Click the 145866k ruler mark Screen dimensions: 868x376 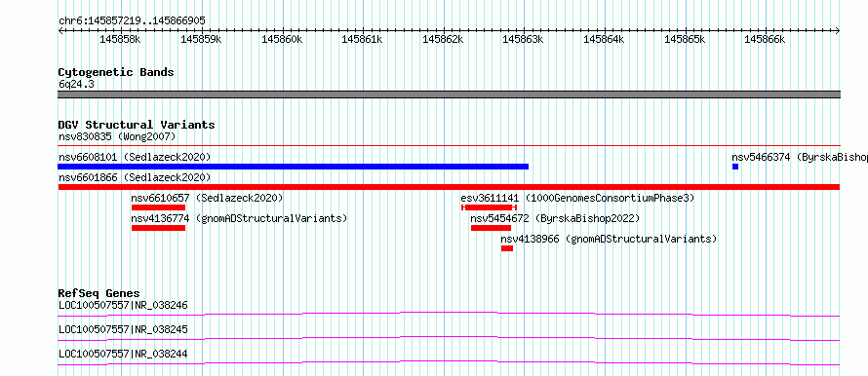(765, 40)
